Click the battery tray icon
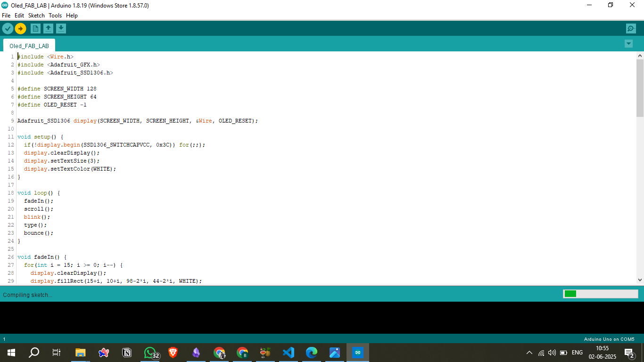 563,353
